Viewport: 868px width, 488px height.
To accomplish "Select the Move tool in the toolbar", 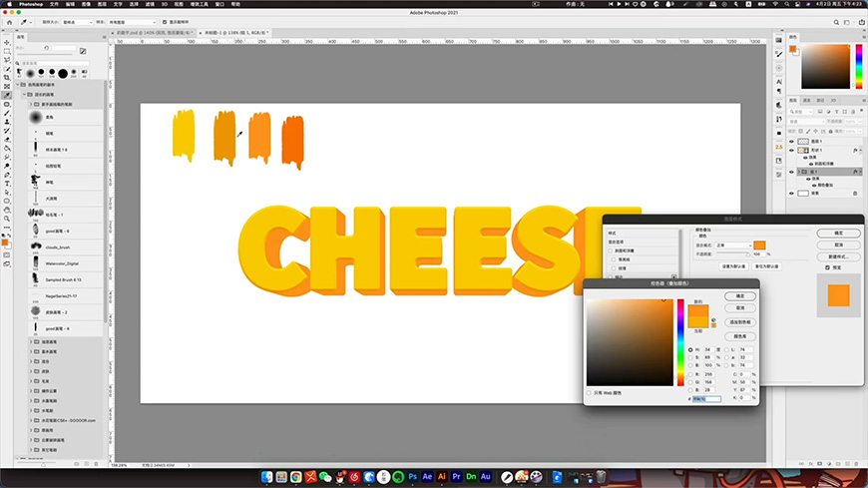I will [7, 41].
